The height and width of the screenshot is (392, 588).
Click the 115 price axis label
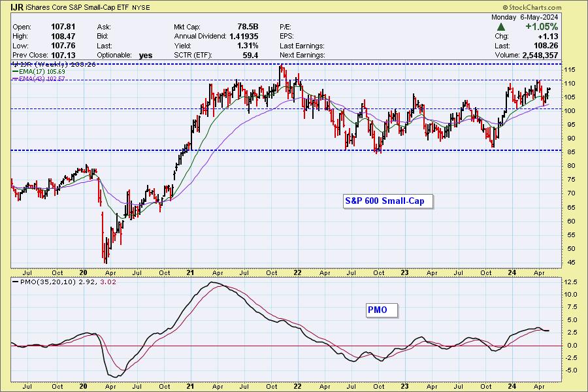coord(569,70)
